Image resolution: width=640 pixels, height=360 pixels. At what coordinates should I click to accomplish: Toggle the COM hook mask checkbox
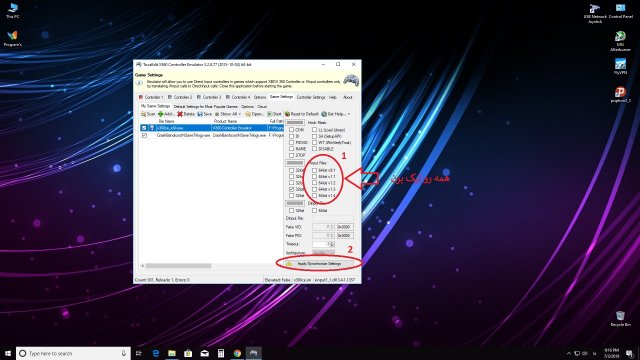click(x=291, y=130)
